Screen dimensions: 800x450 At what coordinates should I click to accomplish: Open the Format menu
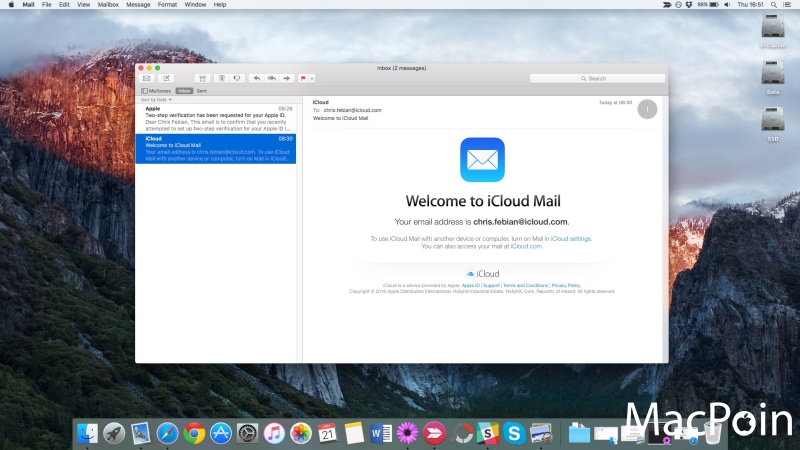coord(167,5)
